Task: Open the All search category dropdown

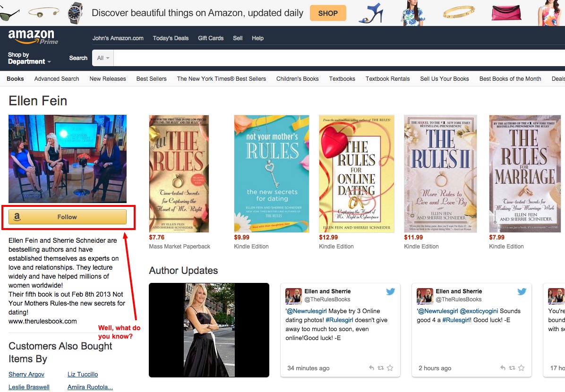Action: (x=103, y=58)
